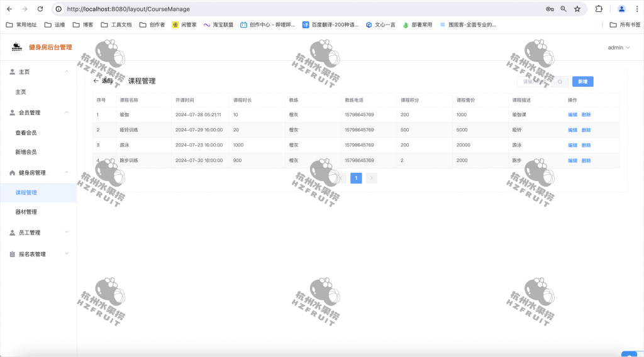Viewport: 644px width, 357px height.
Task: Bookmark this page with the star icon
Action: (577, 9)
